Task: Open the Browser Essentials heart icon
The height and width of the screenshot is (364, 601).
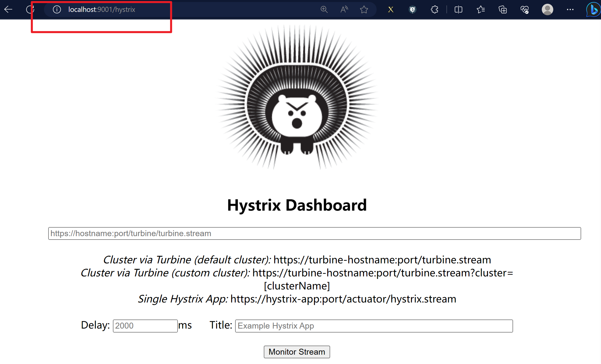Action: click(x=524, y=10)
